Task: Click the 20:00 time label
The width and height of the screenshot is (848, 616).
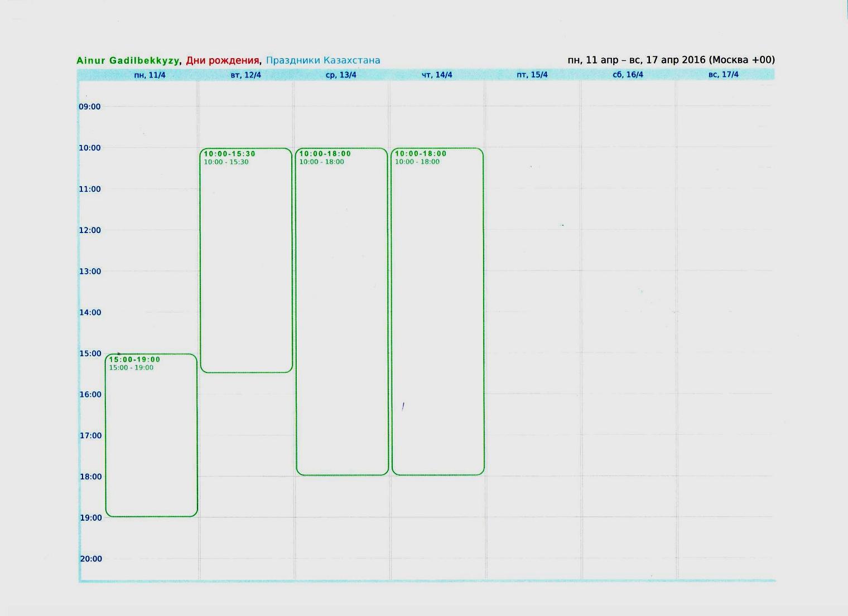Action: click(91, 559)
